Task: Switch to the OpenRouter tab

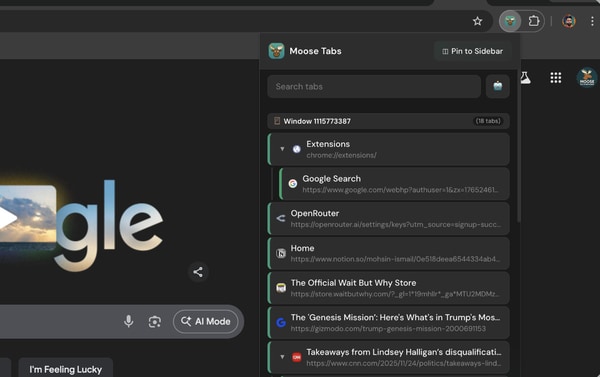Action: (x=388, y=219)
